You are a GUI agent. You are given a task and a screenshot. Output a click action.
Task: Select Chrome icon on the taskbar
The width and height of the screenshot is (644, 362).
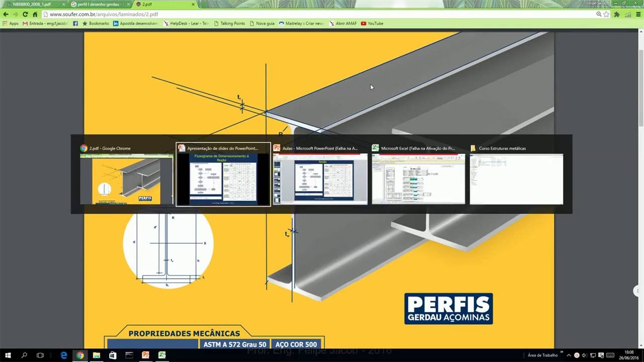tap(80, 355)
